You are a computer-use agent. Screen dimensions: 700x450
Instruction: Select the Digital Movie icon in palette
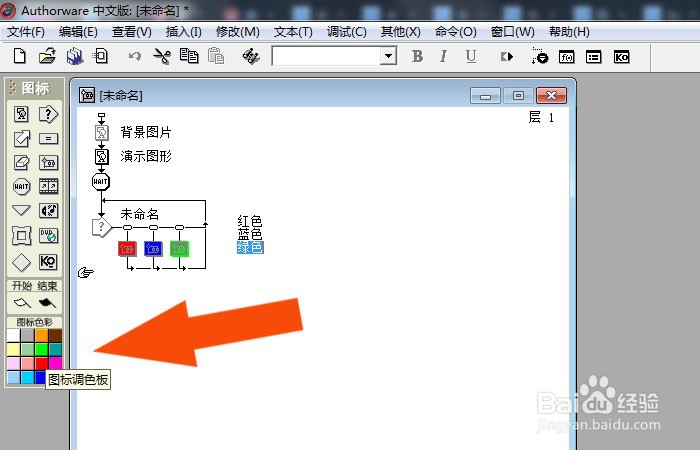click(48, 187)
